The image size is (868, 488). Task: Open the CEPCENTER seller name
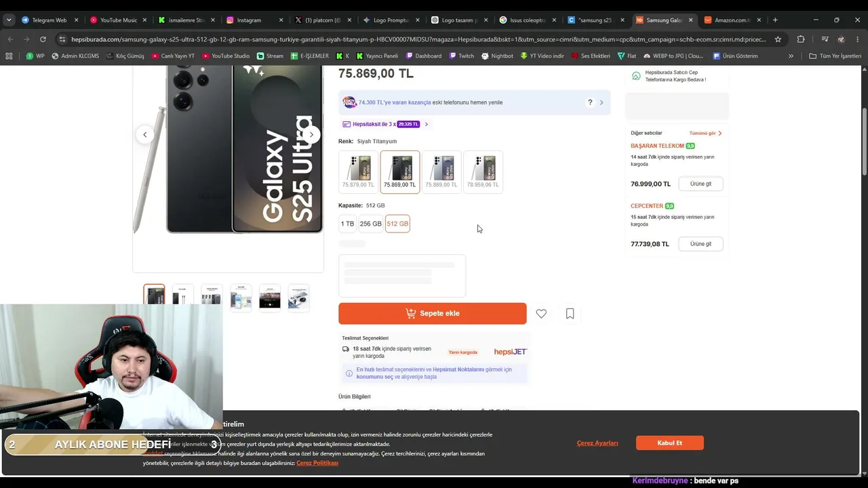pos(647,206)
